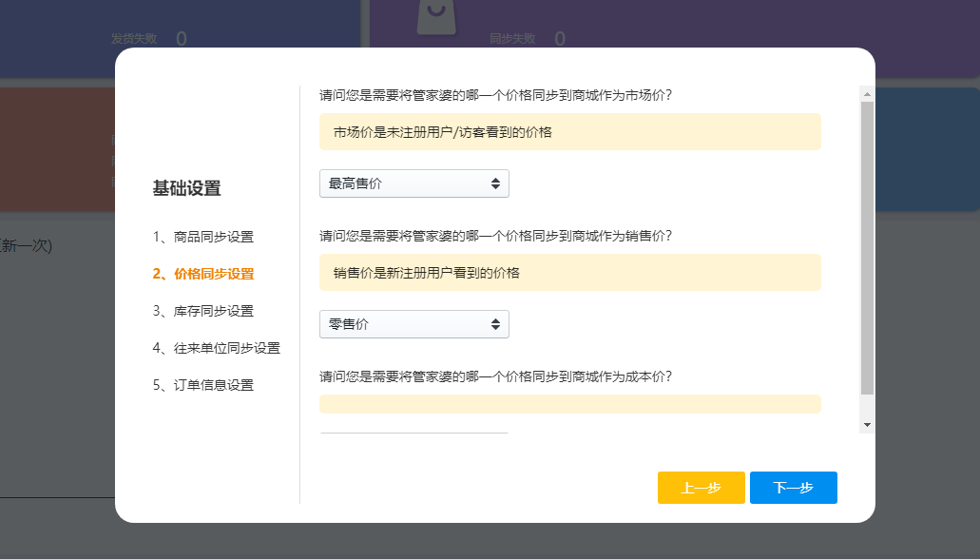Click 发货失败 count in background page
This screenshot has height=559, width=980.
(182, 39)
